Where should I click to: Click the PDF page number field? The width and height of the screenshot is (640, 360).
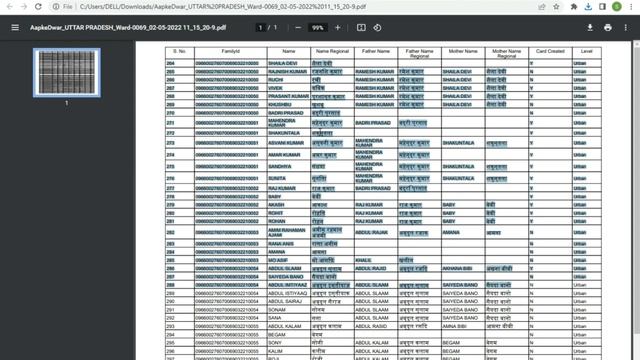[x=260, y=28]
